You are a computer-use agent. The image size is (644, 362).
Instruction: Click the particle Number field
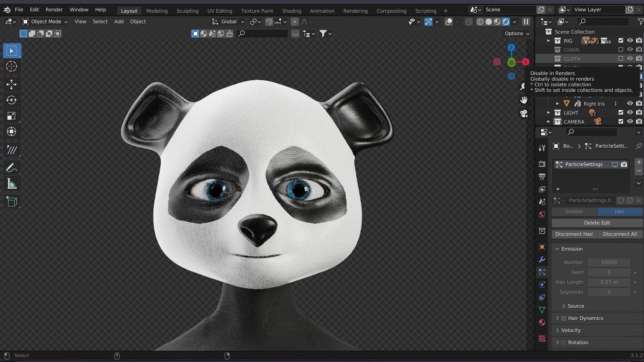(x=609, y=263)
